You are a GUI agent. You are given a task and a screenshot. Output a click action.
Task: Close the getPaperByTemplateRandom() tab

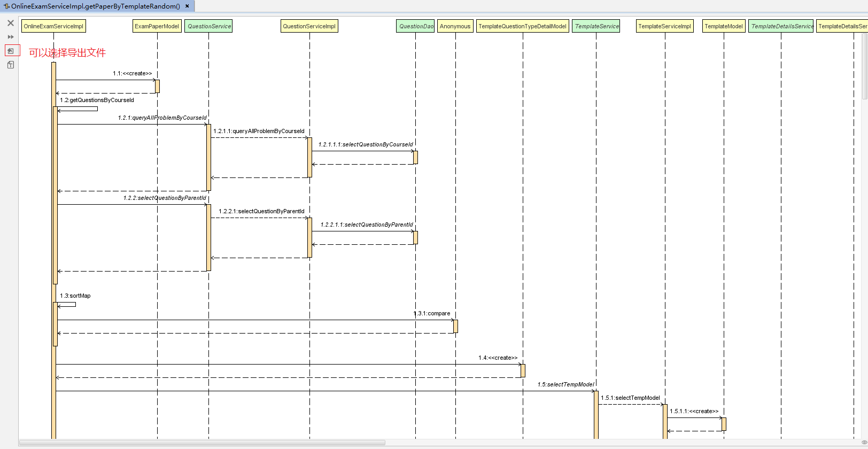click(x=187, y=6)
